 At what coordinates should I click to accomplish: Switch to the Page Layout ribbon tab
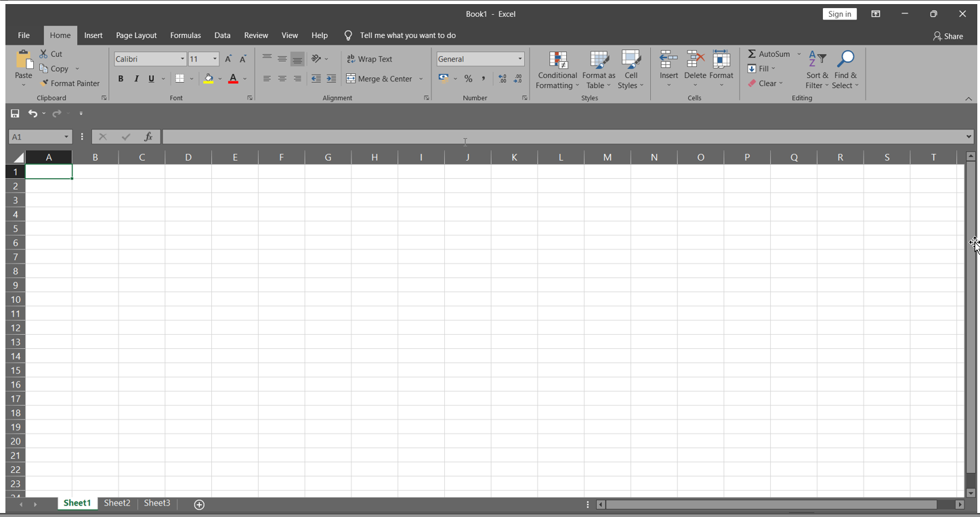(x=136, y=35)
